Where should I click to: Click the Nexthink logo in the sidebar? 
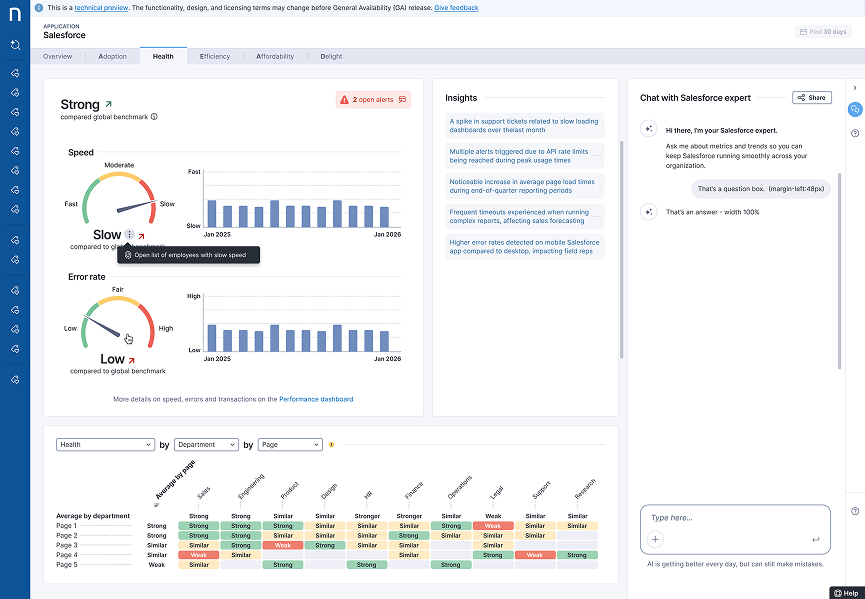pos(15,14)
